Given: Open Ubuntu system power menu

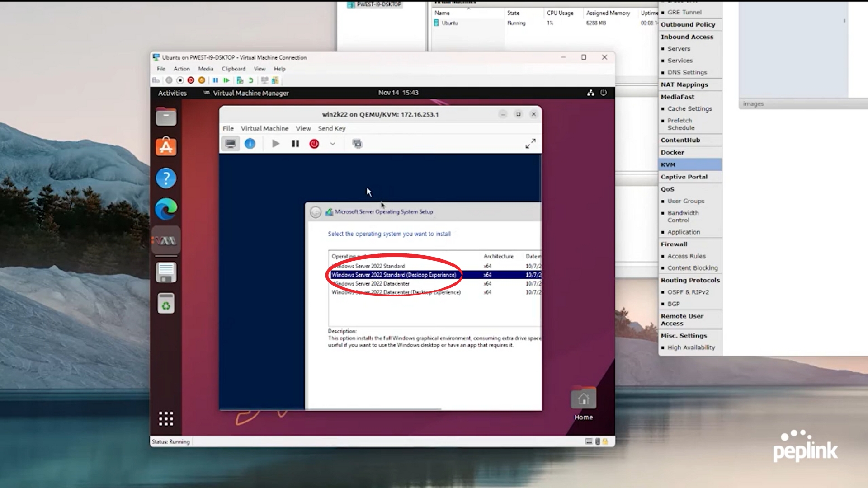Looking at the screenshot, I should tap(604, 93).
